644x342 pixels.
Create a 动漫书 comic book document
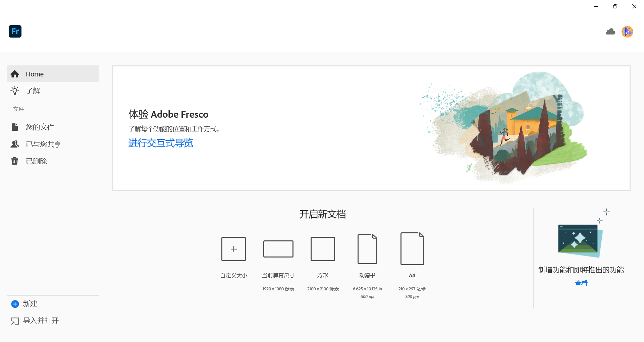(367, 249)
